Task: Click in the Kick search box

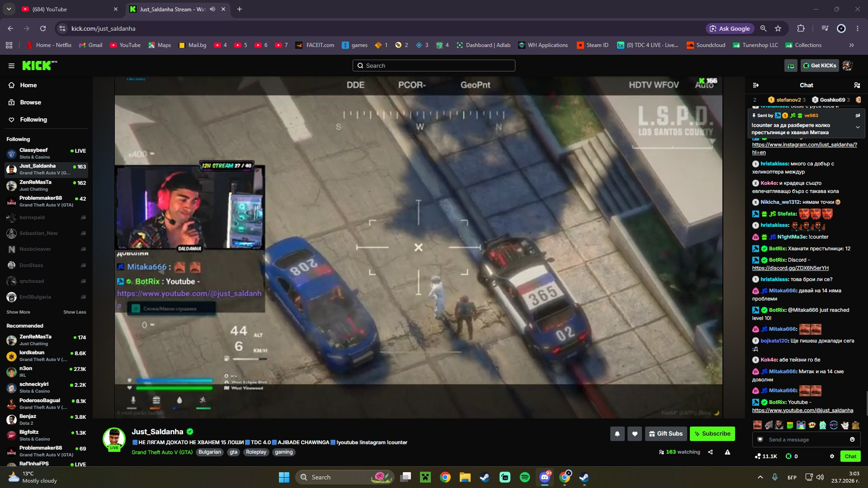Action: point(434,66)
